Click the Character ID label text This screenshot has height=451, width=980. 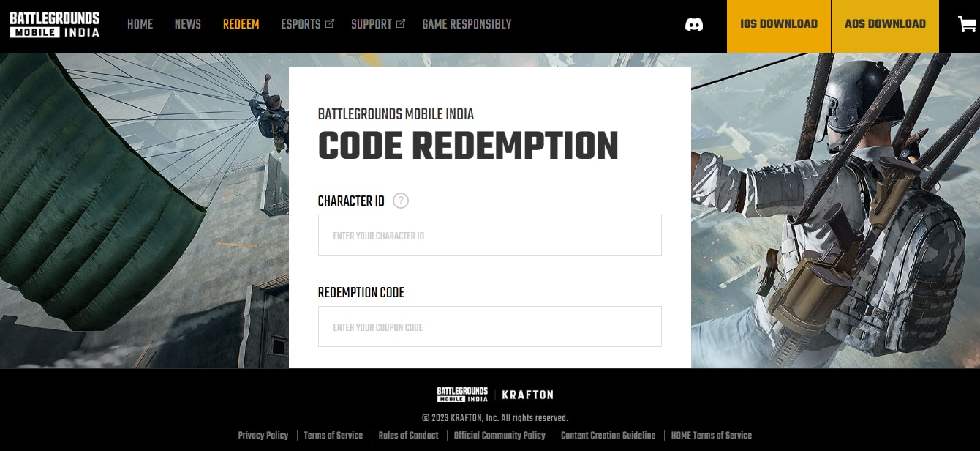coord(351,201)
